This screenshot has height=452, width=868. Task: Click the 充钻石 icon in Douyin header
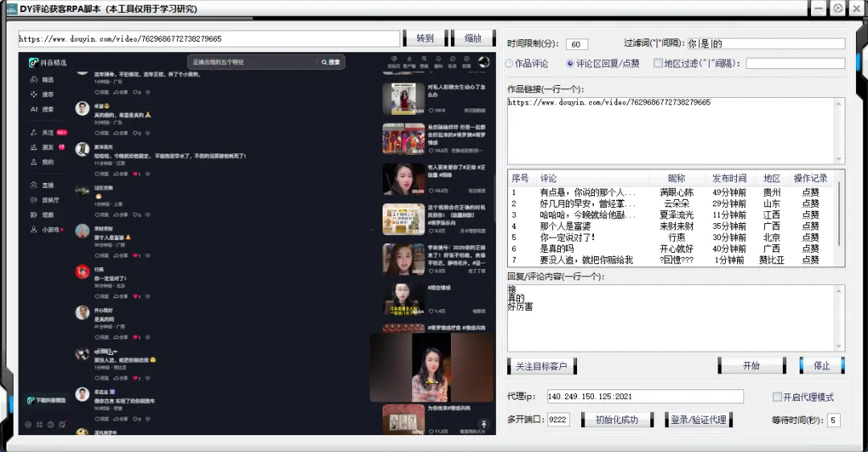click(394, 61)
